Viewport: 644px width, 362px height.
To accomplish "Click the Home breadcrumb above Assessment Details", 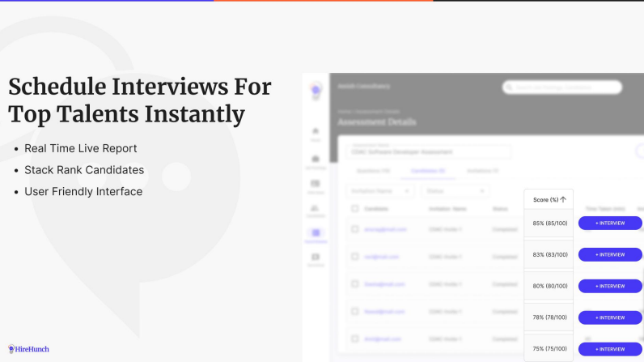I will 344,112.
